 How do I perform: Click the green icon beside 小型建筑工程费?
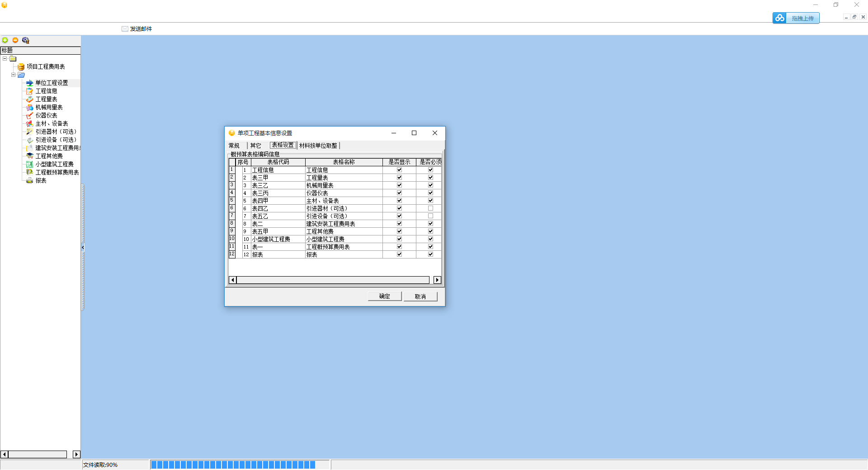30,164
